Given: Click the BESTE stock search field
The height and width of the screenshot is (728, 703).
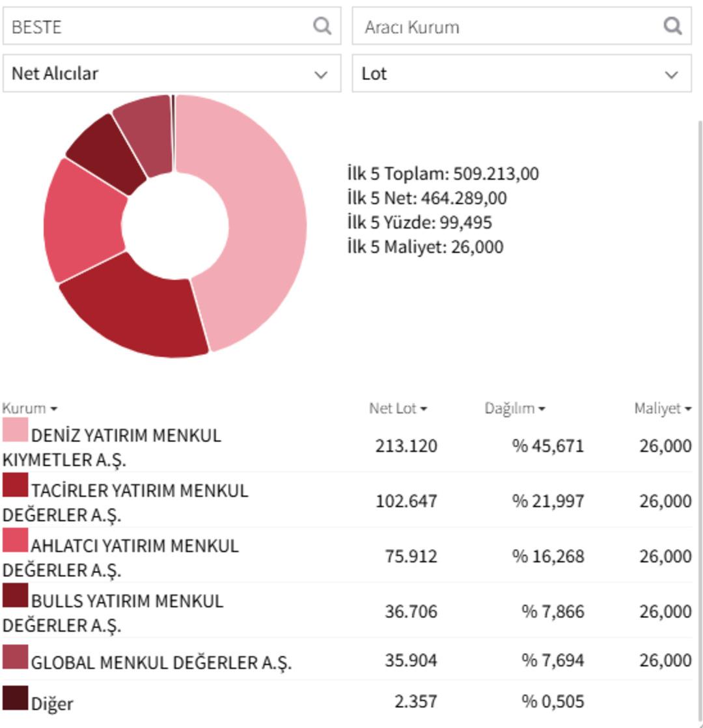Looking at the screenshot, I should click(x=156, y=27).
